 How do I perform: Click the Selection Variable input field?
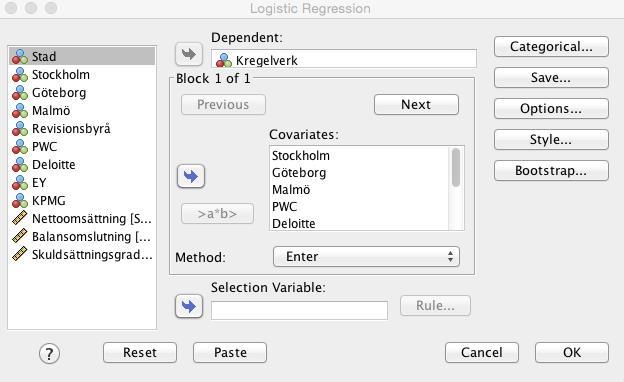click(x=299, y=310)
